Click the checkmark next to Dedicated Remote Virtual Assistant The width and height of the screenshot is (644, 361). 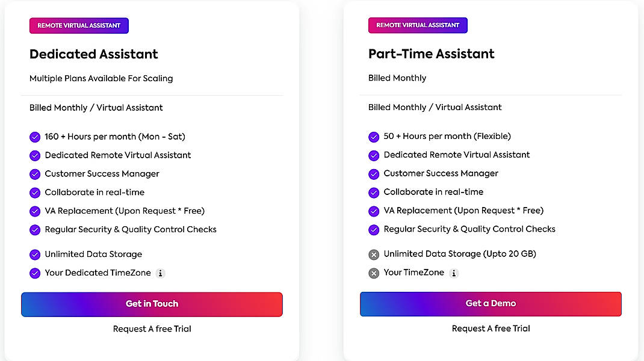pos(35,155)
